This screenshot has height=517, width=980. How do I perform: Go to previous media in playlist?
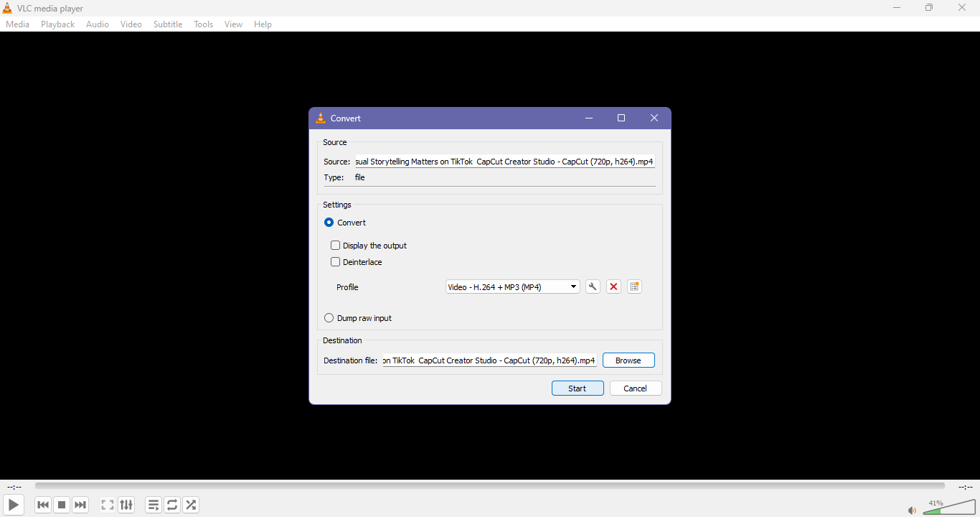coord(43,505)
